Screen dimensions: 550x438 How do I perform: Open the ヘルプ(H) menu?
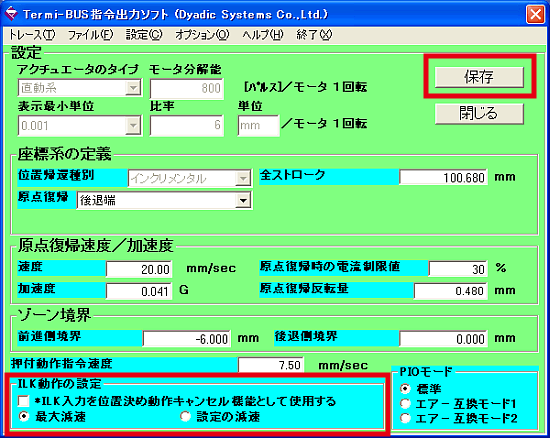click(263, 35)
